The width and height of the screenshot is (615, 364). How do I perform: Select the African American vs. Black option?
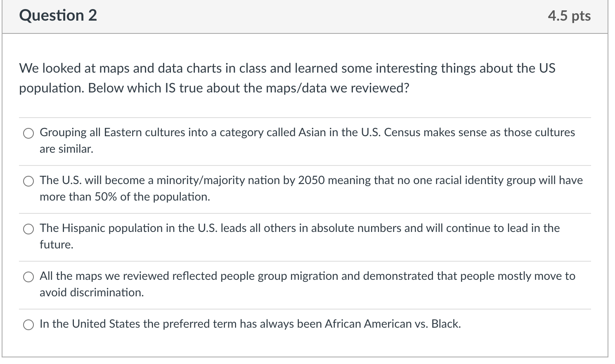[28, 325]
